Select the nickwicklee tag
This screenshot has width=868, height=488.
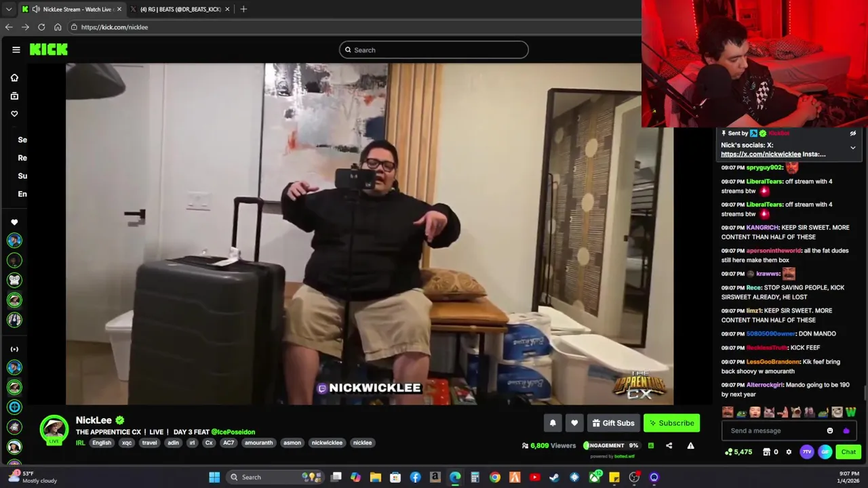click(327, 443)
